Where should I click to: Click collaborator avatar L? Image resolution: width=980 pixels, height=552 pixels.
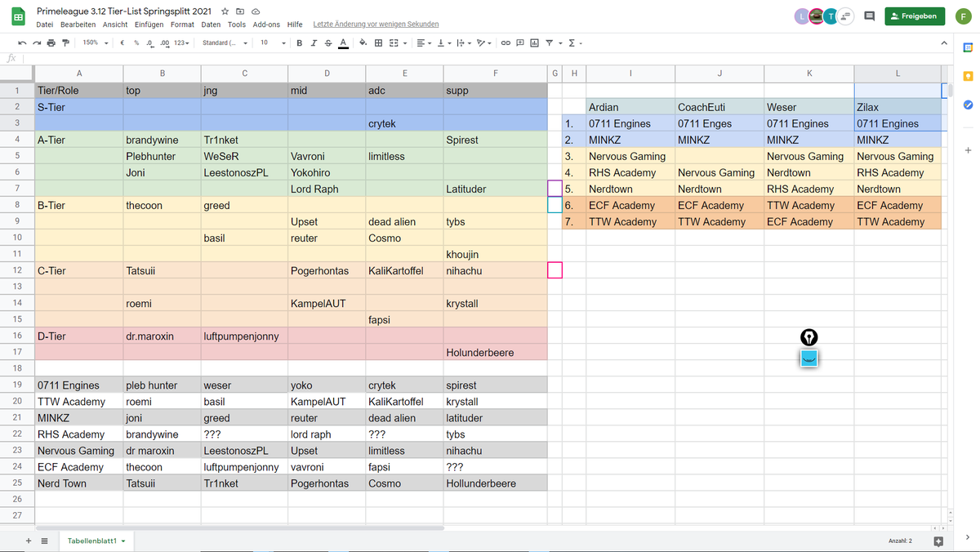[801, 16]
